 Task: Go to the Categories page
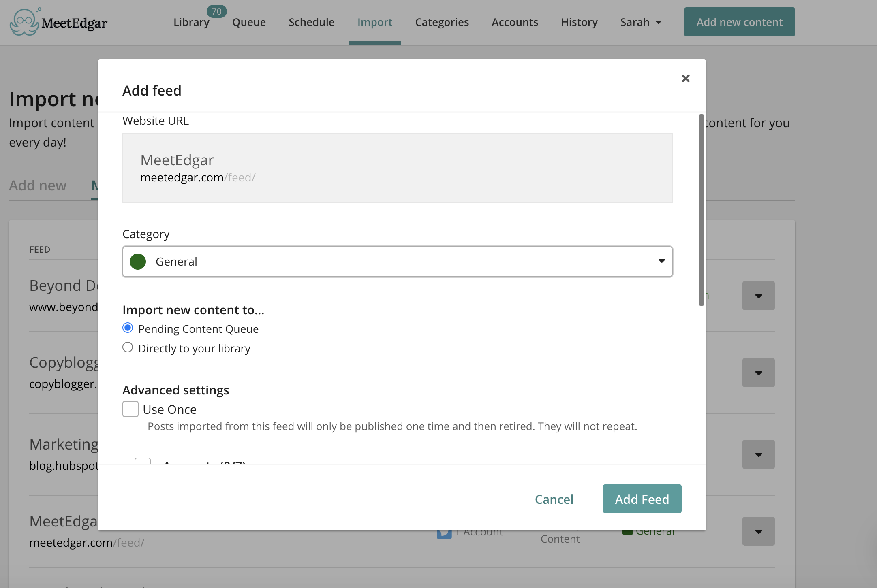click(442, 22)
